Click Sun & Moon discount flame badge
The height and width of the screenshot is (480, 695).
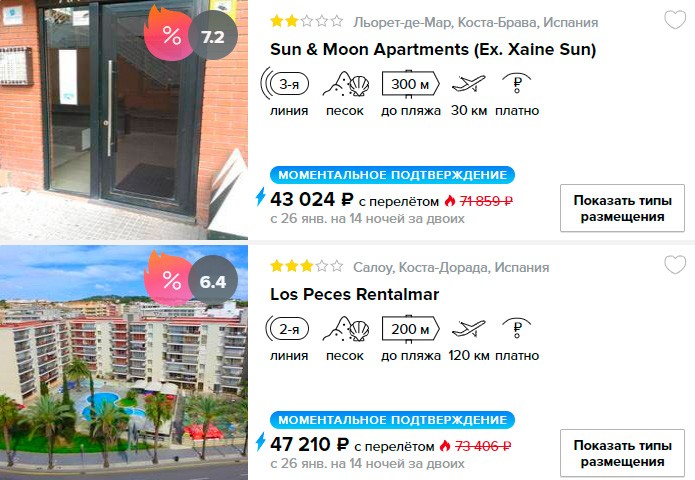pyautogui.click(x=168, y=33)
